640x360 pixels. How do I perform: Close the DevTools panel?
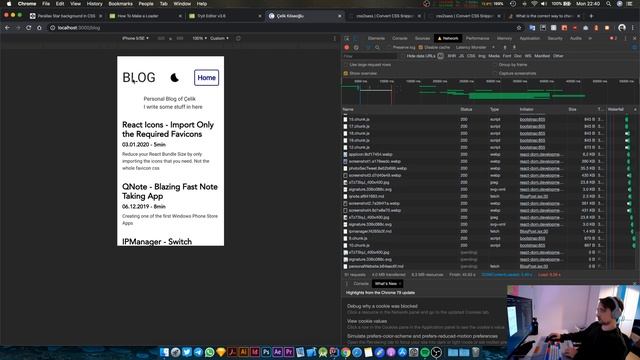coord(635,38)
